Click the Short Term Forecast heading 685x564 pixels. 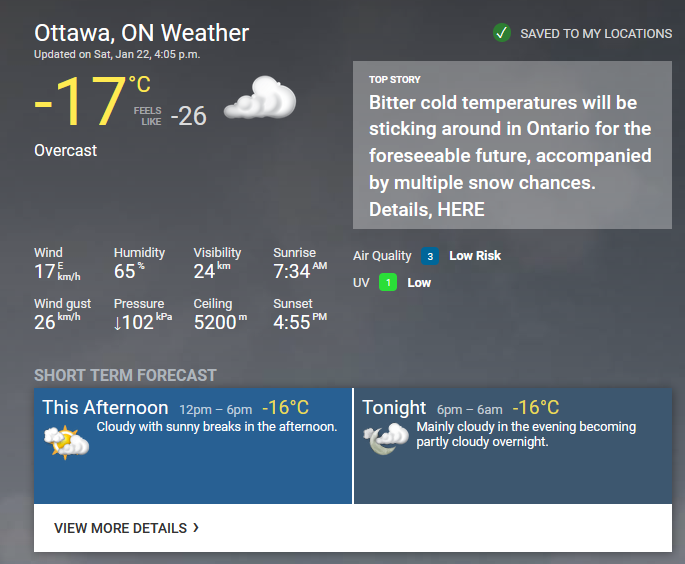coord(125,375)
